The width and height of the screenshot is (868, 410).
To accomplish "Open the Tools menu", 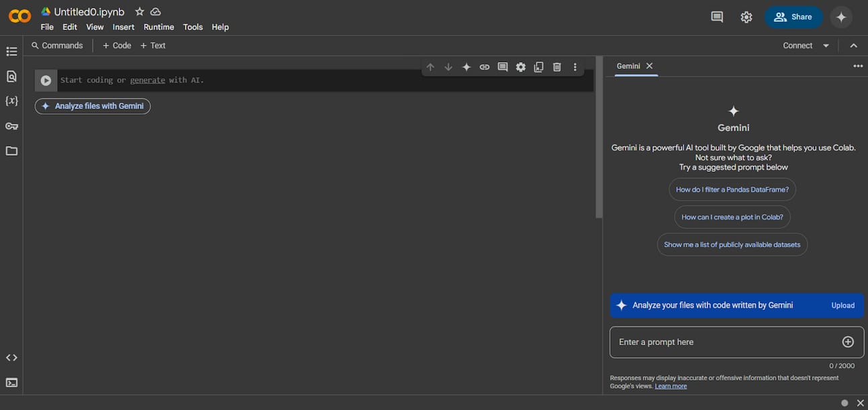I will pyautogui.click(x=193, y=27).
